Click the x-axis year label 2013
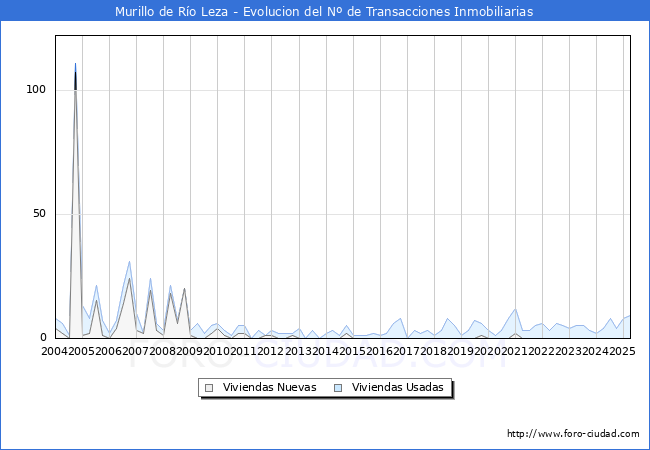Screen dimensions: 650x450 298,351
